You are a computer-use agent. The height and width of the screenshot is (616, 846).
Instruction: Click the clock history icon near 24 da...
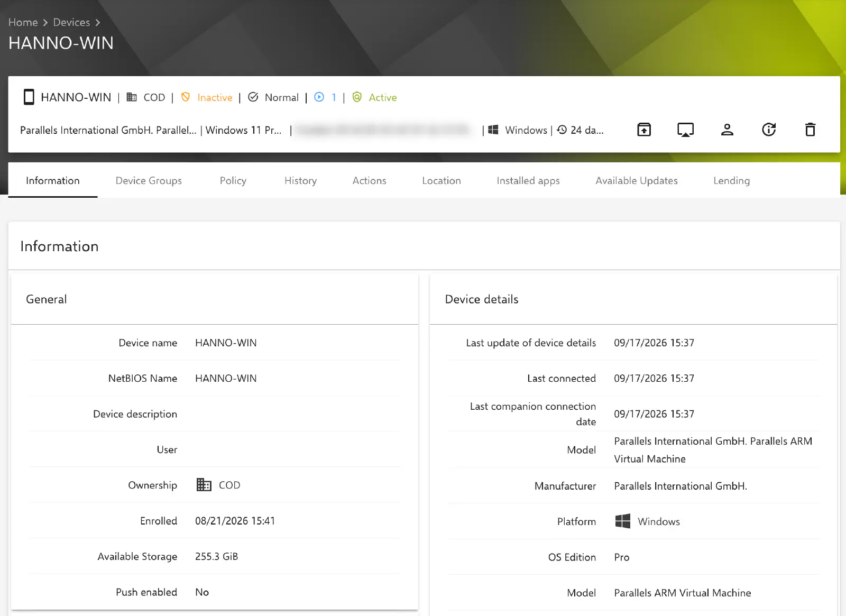click(x=562, y=130)
